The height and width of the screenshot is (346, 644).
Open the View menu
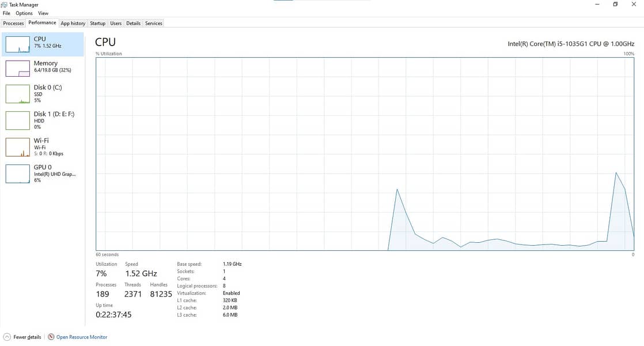click(43, 13)
